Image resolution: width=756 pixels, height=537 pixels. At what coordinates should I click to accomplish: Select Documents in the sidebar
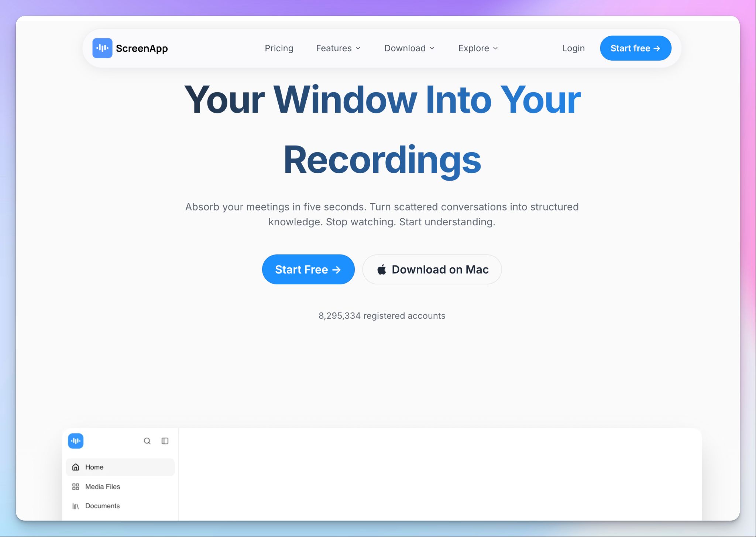pos(120,506)
